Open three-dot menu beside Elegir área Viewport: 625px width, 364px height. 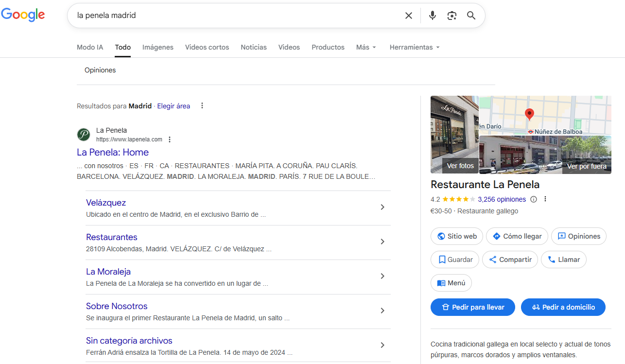pyautogui.click(x=202, y=106)
